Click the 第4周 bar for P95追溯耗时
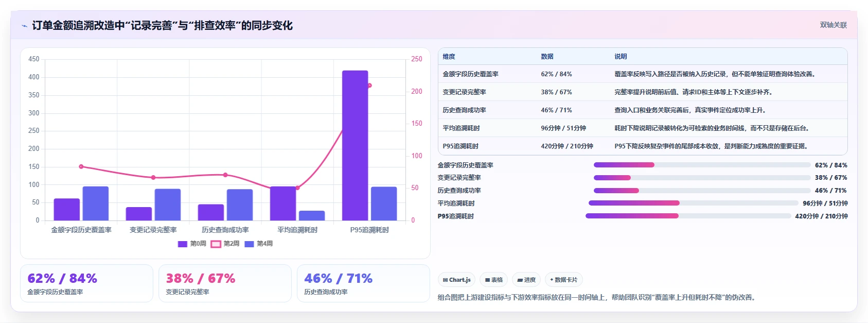 pyautogui.click(x=384, y=203)
